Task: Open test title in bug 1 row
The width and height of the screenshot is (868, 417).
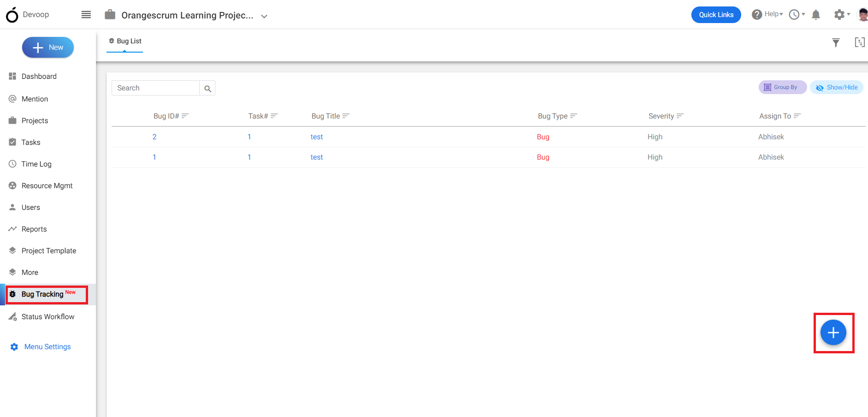Action: click(x=317, y=157)
